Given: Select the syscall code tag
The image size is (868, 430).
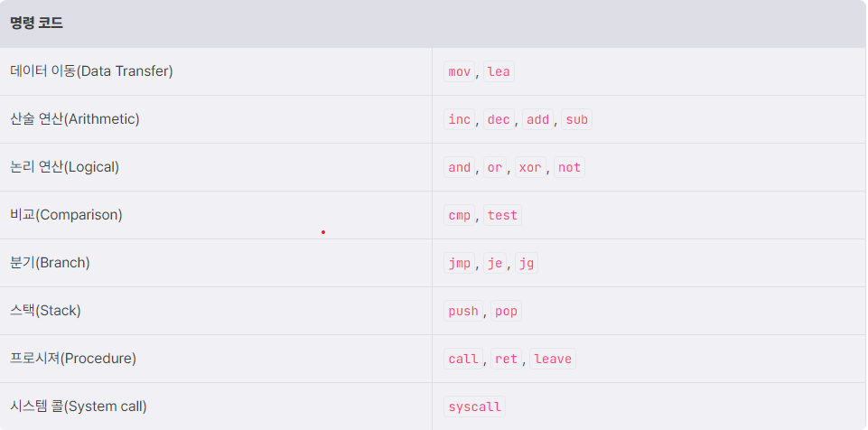Looking at the screenshot, I should click(474, 407).
